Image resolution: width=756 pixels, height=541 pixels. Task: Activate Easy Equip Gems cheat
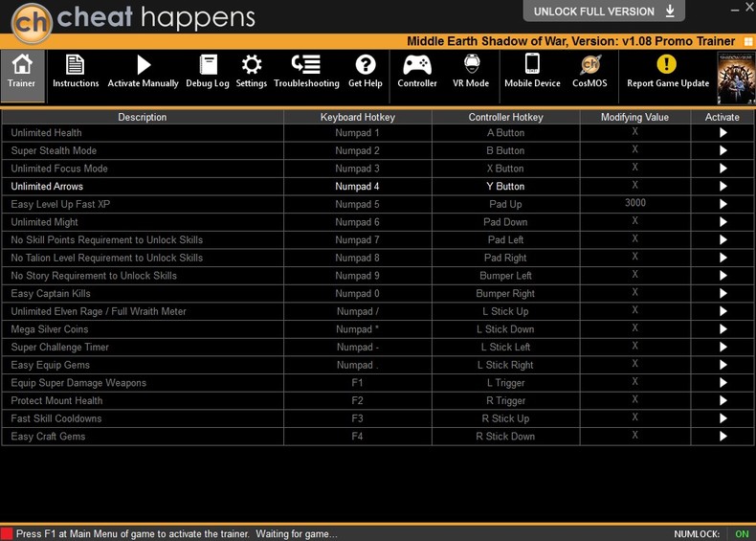coord(723,365)
